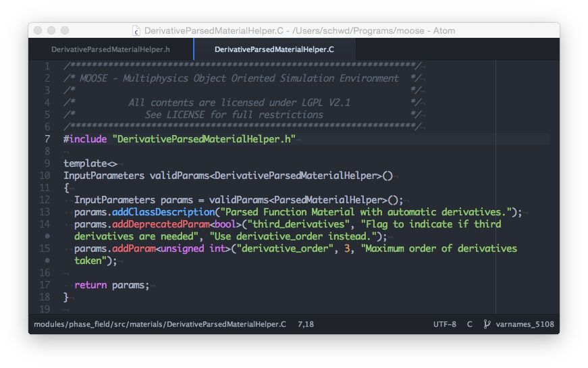Click the git branch icon in status bar
This screenshot has height=368, width=588.
click(x=487, y=325)
